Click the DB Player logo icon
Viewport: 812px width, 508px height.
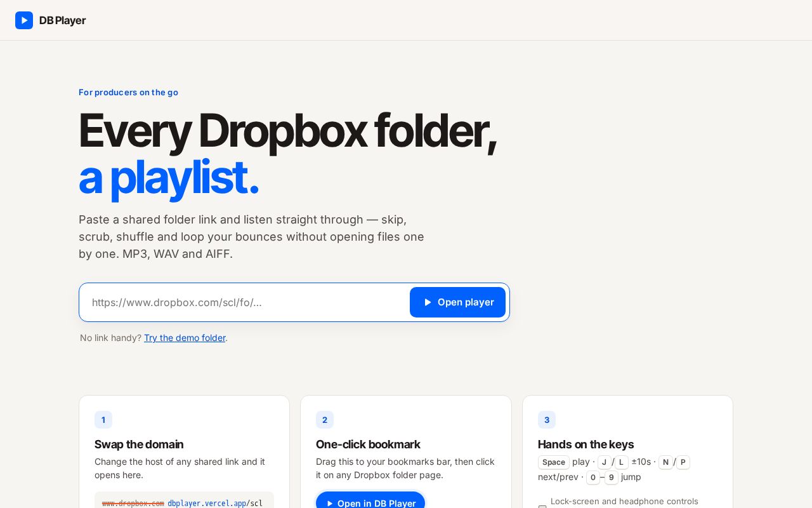pyautogui.click(x=24, y=20)
